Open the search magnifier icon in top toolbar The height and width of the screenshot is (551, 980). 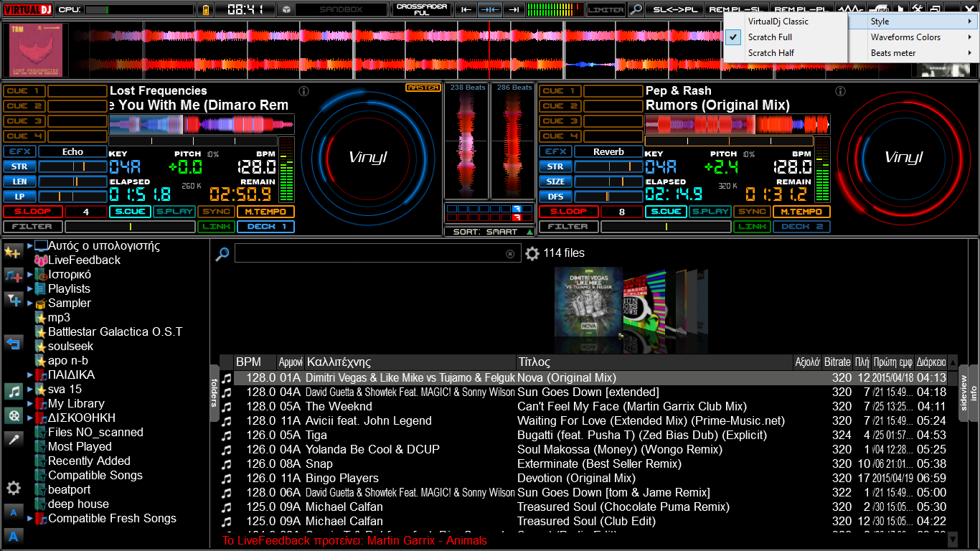pos(636,9)
